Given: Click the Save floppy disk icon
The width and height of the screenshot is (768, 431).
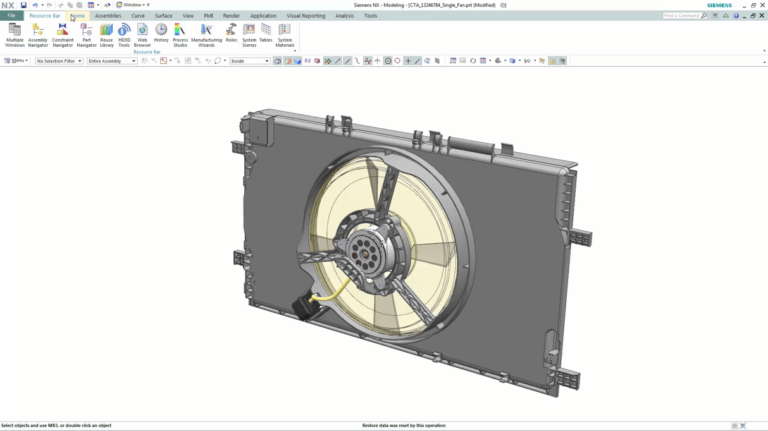Looking at the screenshot, I should pos(23,5).
